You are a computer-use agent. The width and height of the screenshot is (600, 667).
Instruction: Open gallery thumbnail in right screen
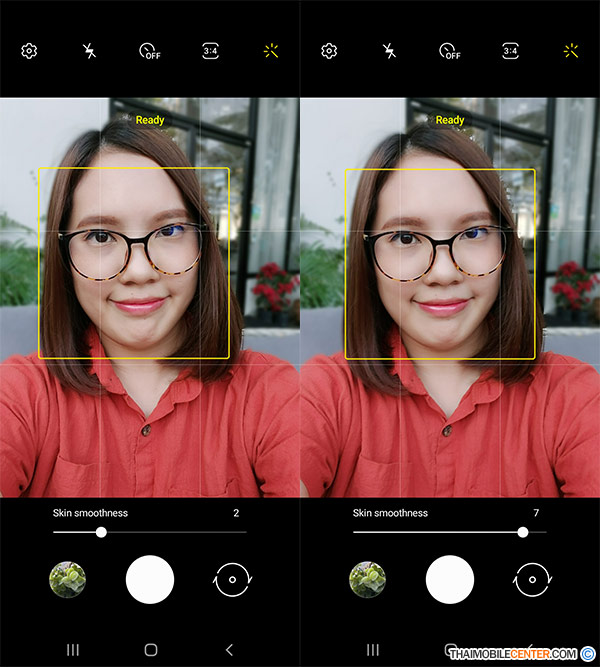(367, 579)
